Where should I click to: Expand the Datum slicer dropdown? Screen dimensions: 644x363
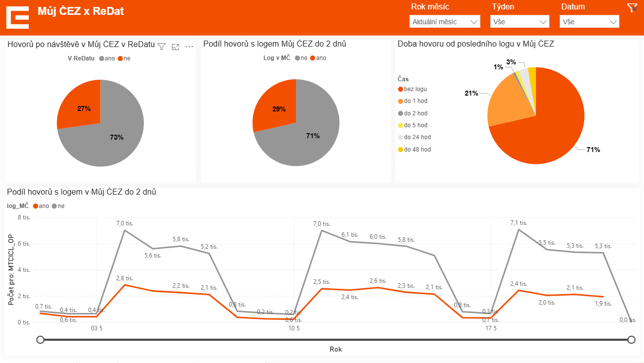coord(589,22)
